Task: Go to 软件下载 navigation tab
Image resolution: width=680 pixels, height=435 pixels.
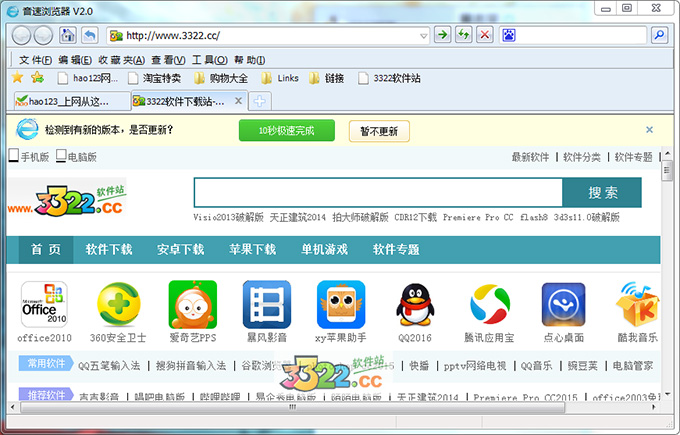Action: tap(108, 249)
